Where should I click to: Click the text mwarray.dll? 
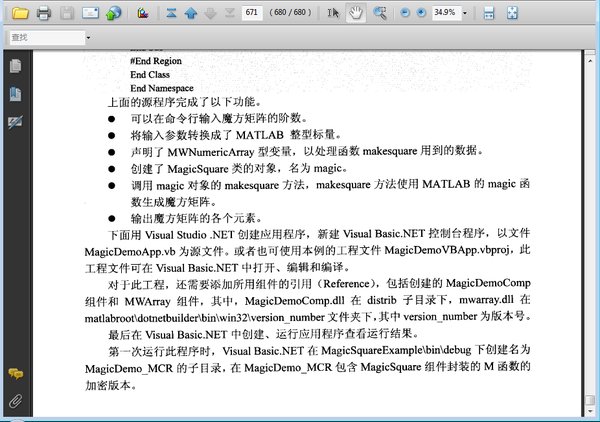[486, 300]
